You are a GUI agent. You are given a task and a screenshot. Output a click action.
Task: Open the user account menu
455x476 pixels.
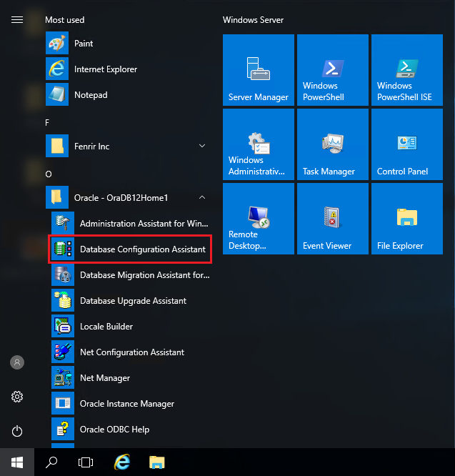17,362
